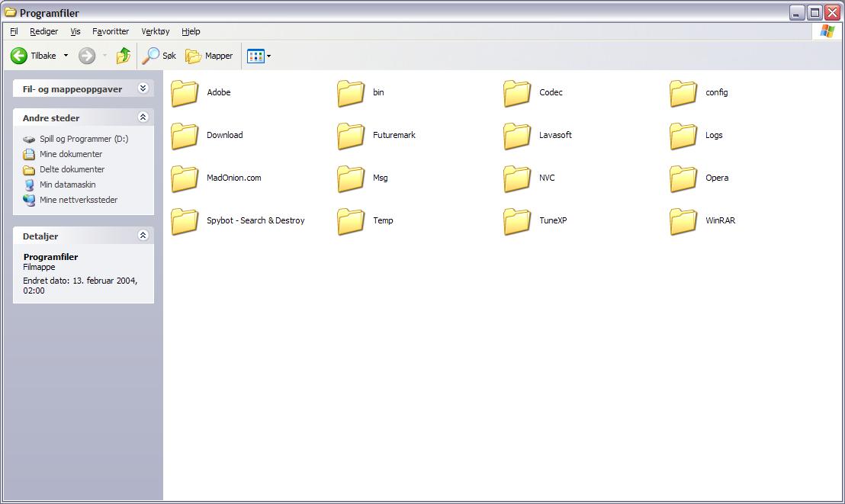This screenshot has height=504, width=845.
Task: Select the Futuremark folder icon
Action: click(351, 136)
